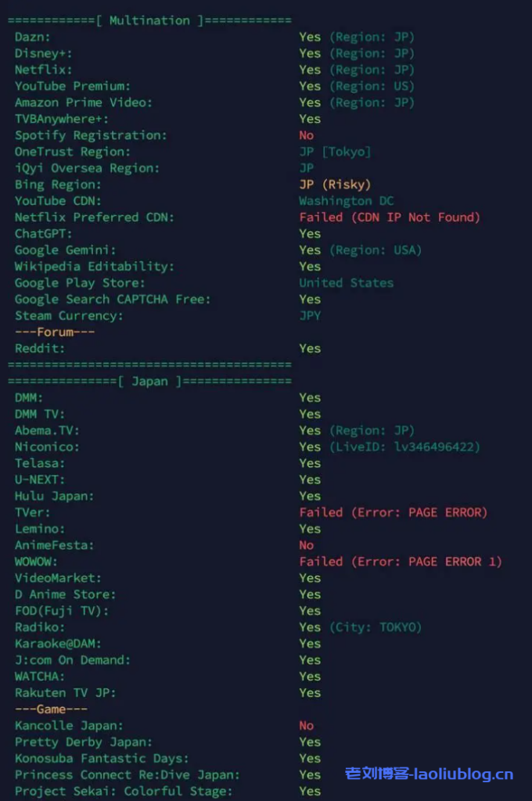This screenshot has width=532, height=801.
Task: Click the Reddit label
Action: coord(40,349)
